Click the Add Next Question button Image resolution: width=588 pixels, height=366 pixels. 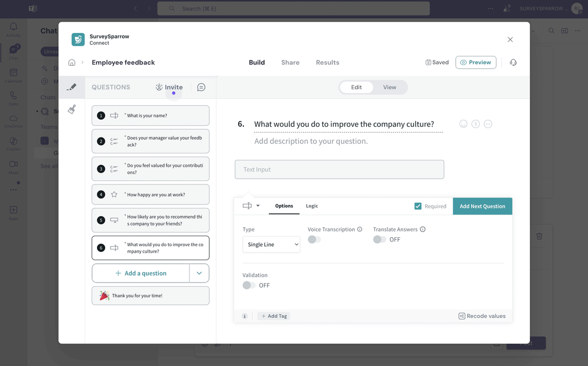pyautogui.click(x=482, y=206)
